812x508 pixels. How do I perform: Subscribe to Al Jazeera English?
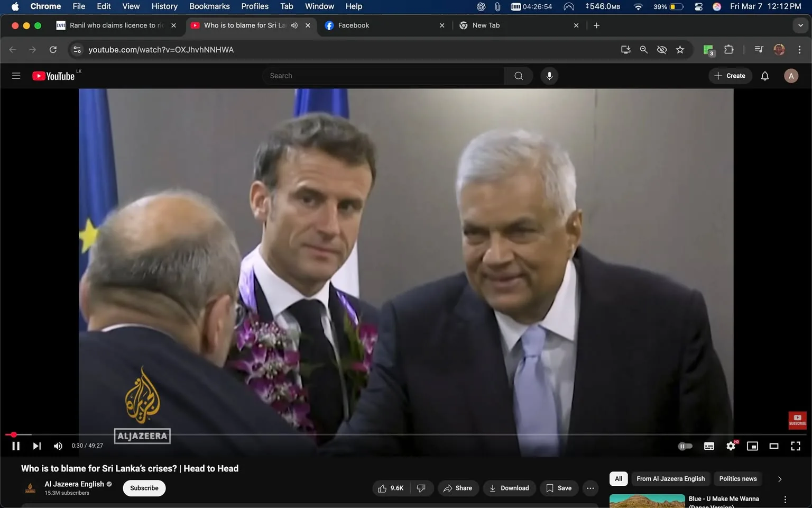(144, 488)
